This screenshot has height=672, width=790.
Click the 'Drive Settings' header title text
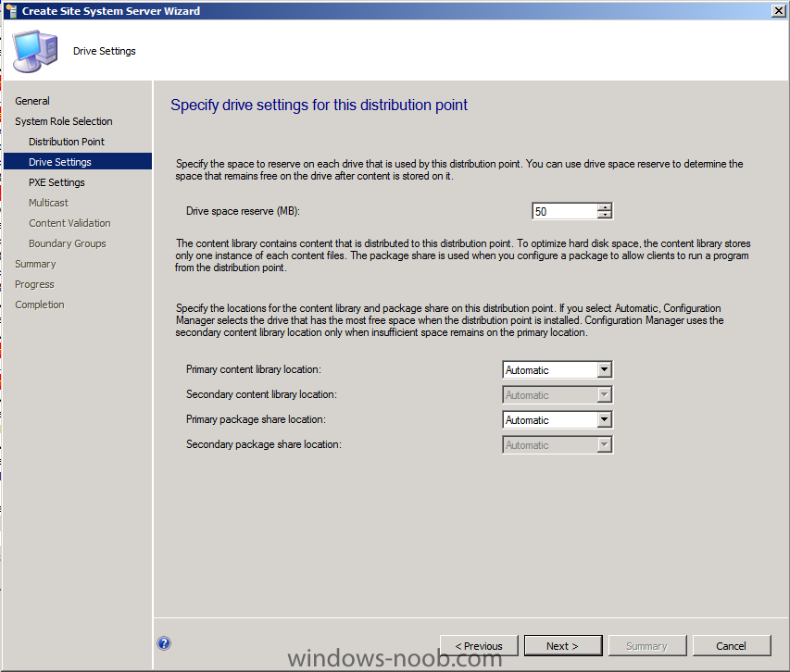(x=105, y=51)
